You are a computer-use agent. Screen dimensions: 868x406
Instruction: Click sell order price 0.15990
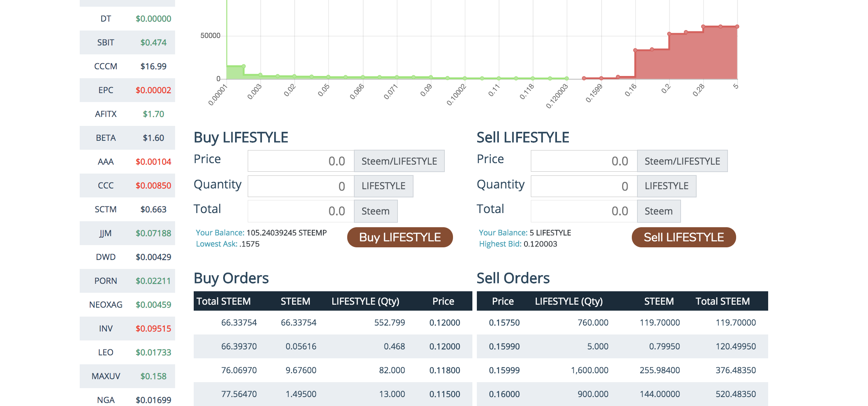pyautogui.click(x=504, y=346)
